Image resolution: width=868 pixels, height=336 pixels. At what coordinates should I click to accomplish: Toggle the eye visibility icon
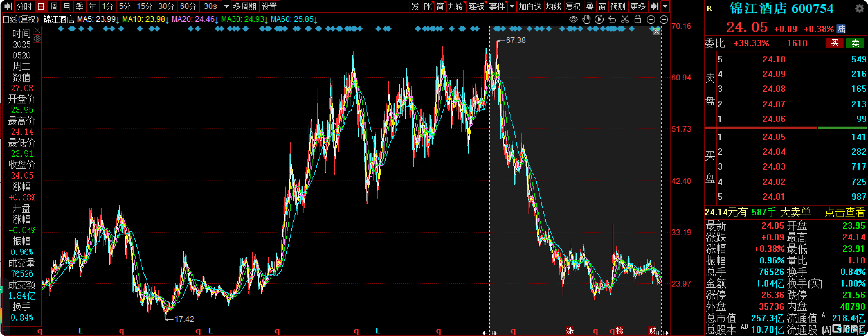pos(574,20)
